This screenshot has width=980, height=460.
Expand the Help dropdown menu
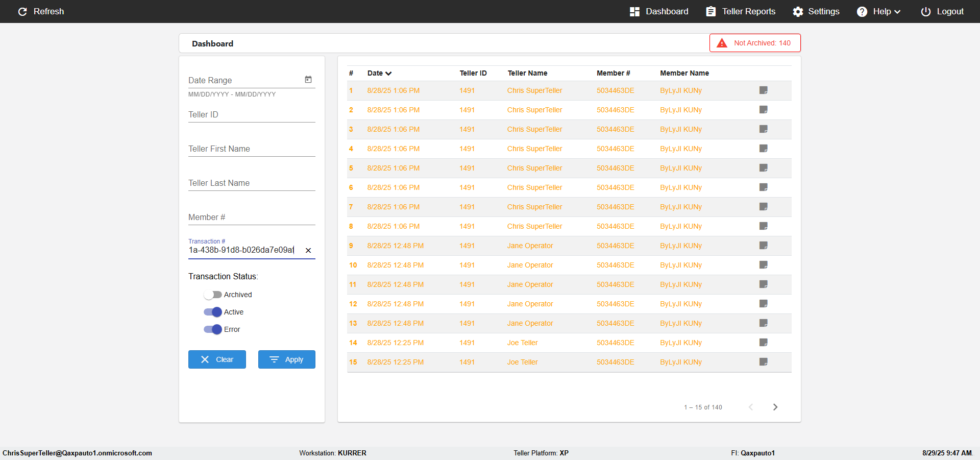tap(878, 11)
